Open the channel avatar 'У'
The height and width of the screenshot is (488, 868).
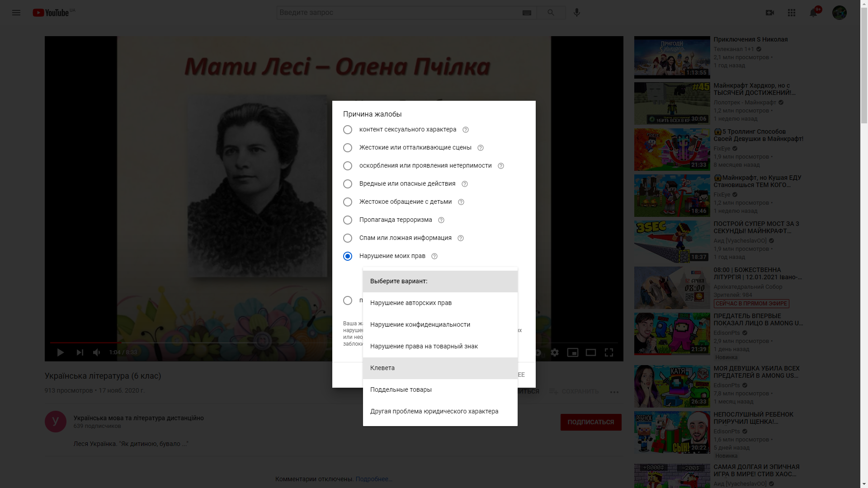[x=56, y=422]
